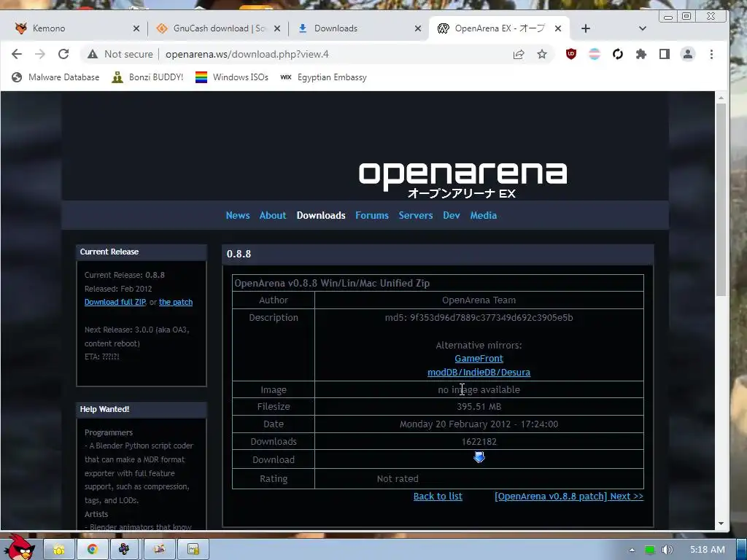Viewport: 747px width, 560px height.
Task: Open the Extensions puzzle menu
Action: [x=640, y=54]
